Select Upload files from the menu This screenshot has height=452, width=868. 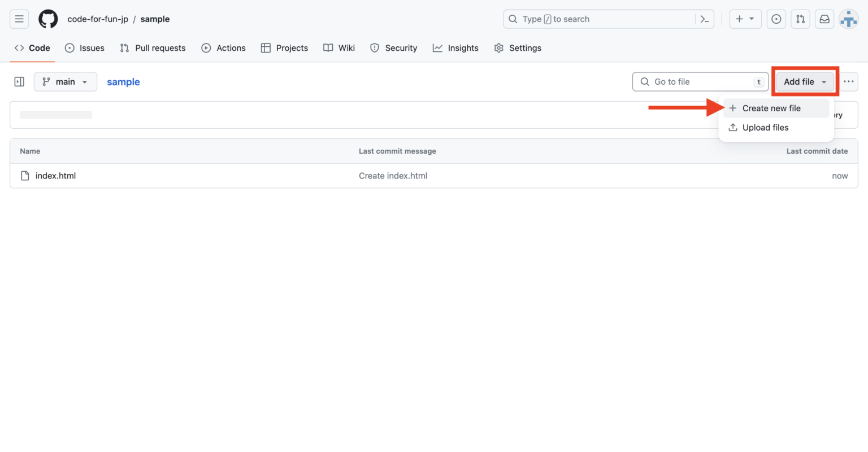point(765,127)
